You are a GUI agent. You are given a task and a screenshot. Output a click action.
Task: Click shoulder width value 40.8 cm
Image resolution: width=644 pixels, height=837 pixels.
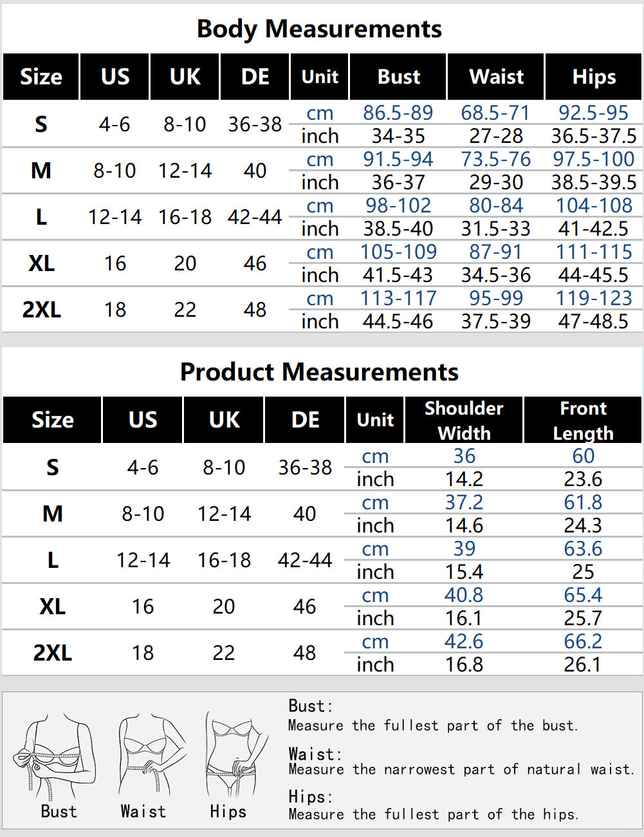tap(463, 595)
